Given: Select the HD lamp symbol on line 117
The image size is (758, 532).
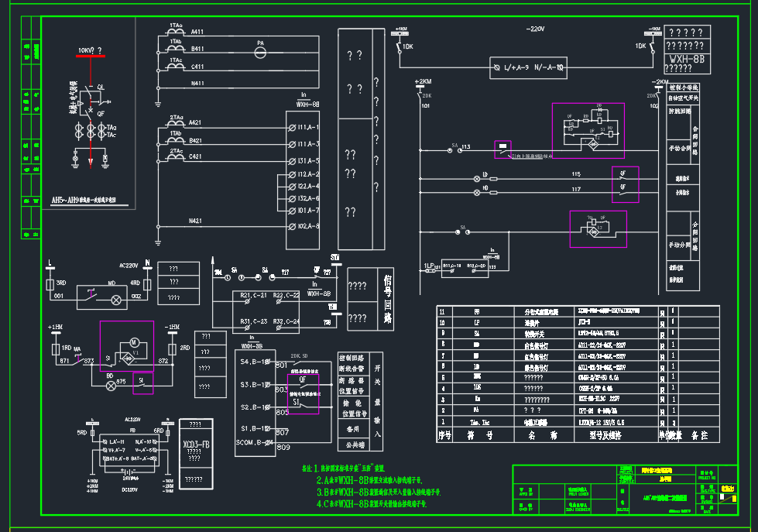Looking at the screenshot, I should click(477, 192).
